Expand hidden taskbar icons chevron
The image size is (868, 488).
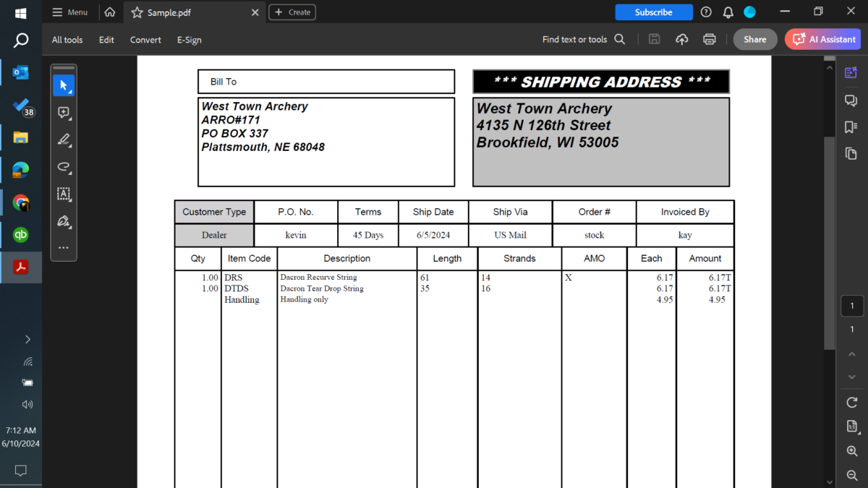pos(27,339)
